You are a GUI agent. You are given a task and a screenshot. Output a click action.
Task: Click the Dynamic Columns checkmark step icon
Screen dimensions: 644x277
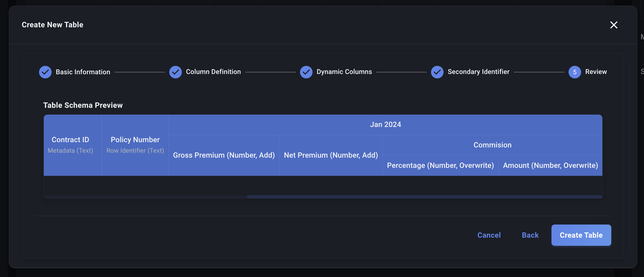[x=306, y=72]
